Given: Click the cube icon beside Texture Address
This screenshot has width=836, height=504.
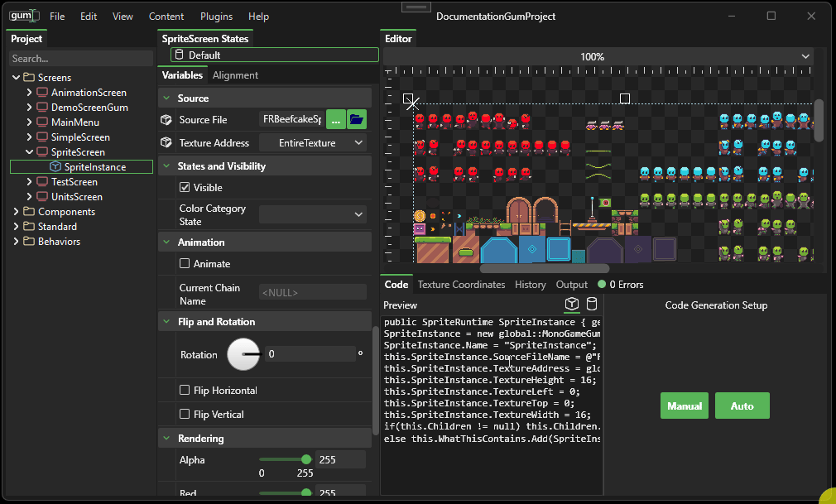Looking at the screenshot, I should coord(166,143).
